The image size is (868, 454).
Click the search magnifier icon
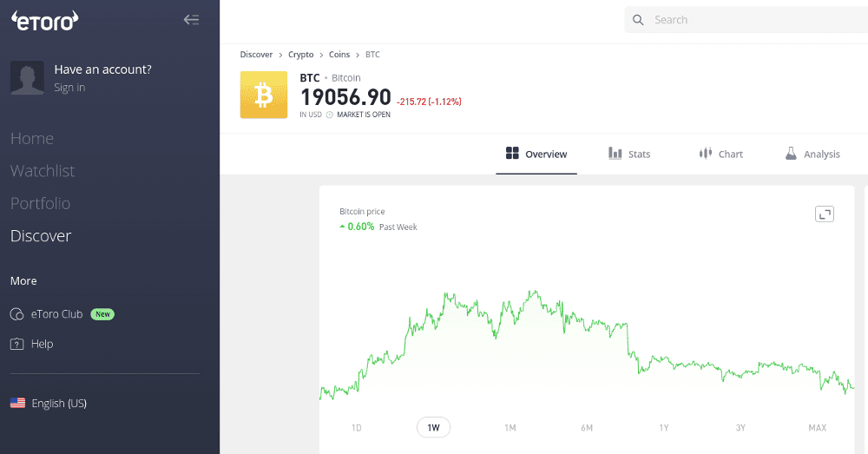pos(638,20)
